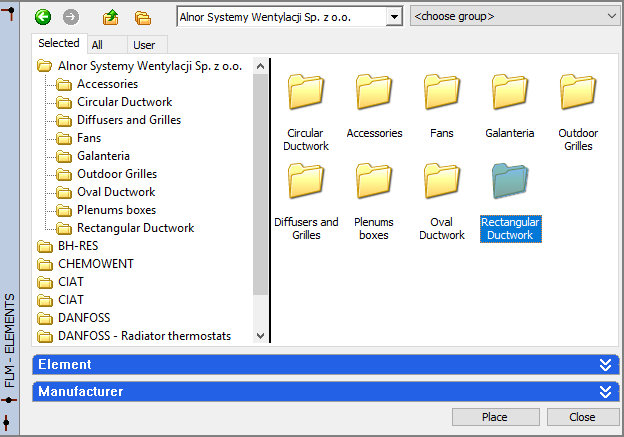Open the Fans folder icon in grid
Viewport: 624px width, 437px height.
(x=441, y=96)
